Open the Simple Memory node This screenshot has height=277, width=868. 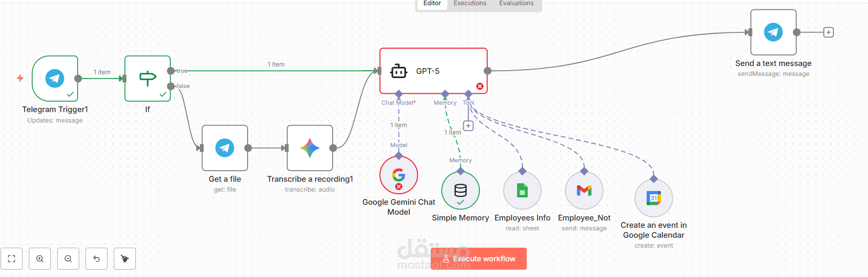(460, 191)
